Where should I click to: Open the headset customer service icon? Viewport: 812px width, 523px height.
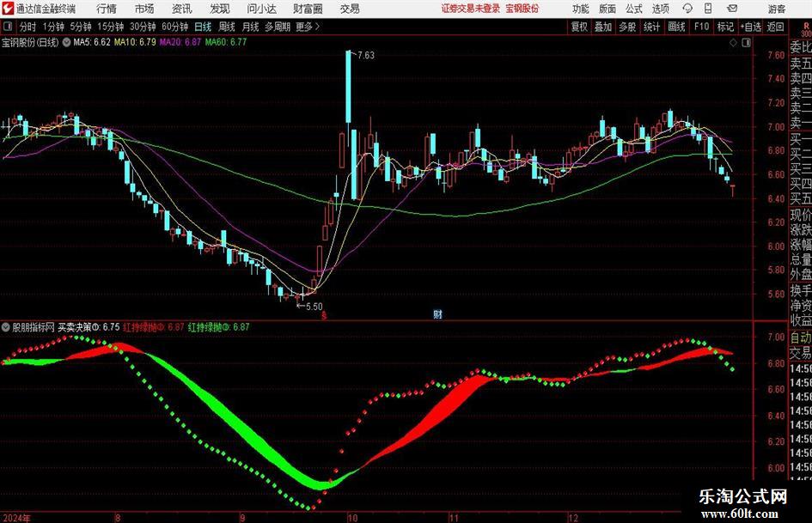tap(687, 9)
